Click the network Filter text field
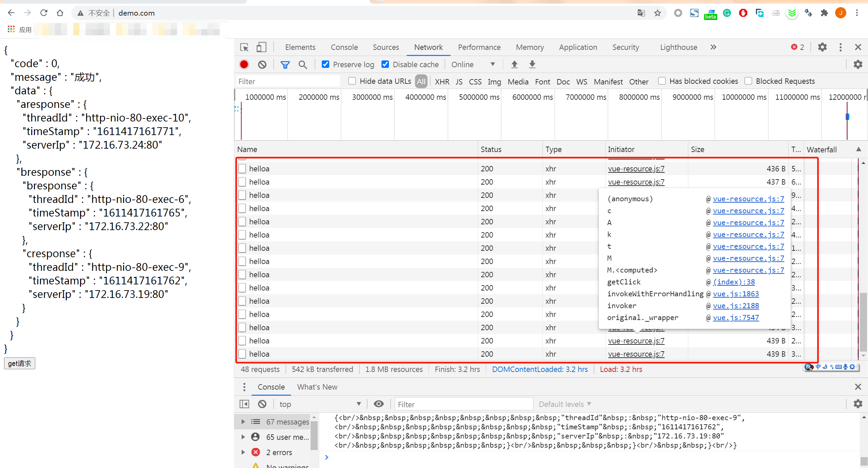This screenshot has height=468, width=868. (288, 81)
